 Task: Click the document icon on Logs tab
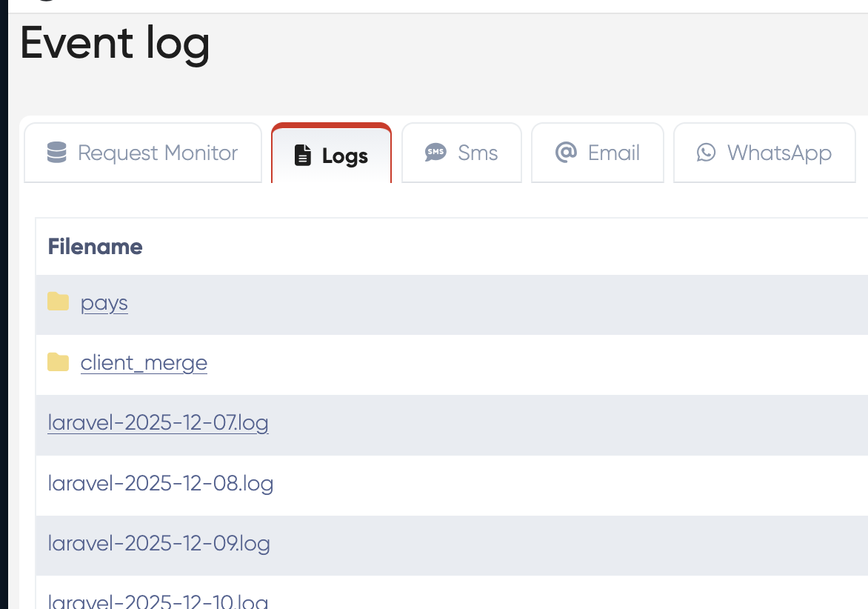tap(303, 156)
